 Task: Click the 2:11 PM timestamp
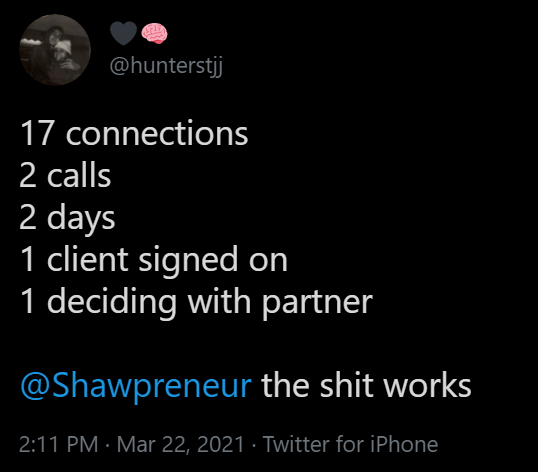(x=59, y=444)
